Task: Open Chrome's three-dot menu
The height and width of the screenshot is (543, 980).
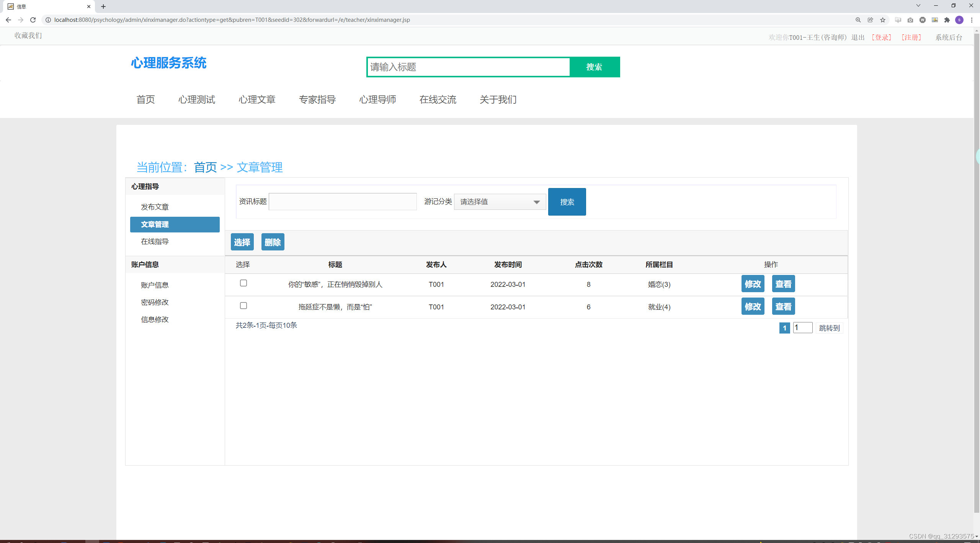Action: point(972,20)
